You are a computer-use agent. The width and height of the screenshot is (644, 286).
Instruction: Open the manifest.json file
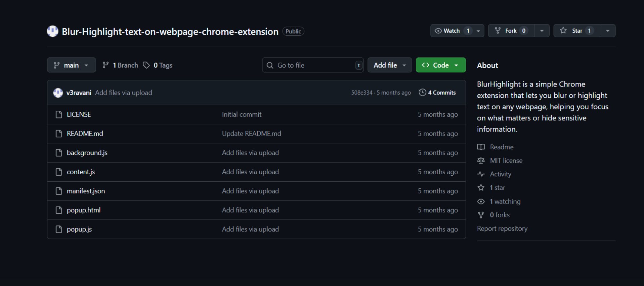click(x=86, y=191)
